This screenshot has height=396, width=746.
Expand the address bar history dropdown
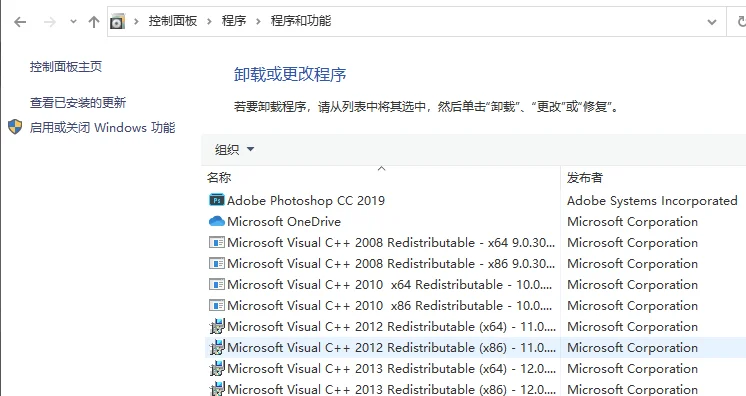[x=712, y=22]
